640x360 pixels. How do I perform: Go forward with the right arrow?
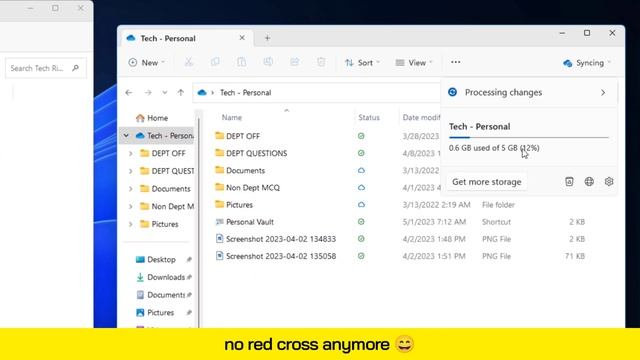148,93
